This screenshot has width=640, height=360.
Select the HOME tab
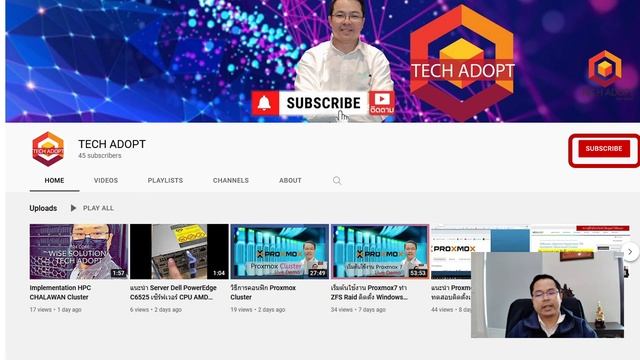(x=54, y=180)
